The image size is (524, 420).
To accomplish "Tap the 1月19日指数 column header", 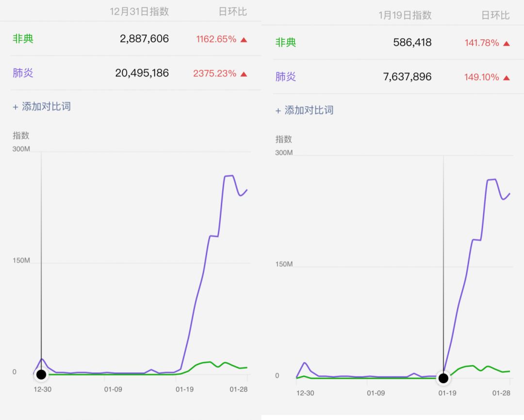I will (405, 15).
